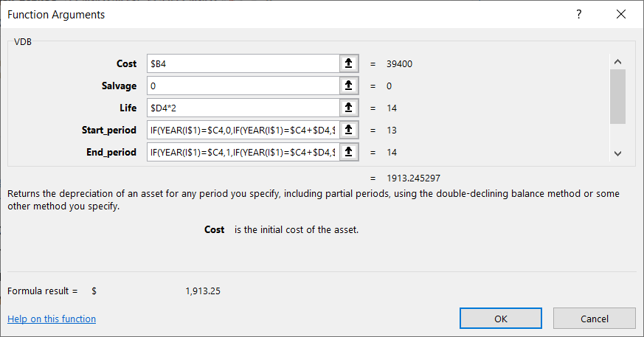Click the End_period argument label
644x337 pixels.
click(111, 153)
